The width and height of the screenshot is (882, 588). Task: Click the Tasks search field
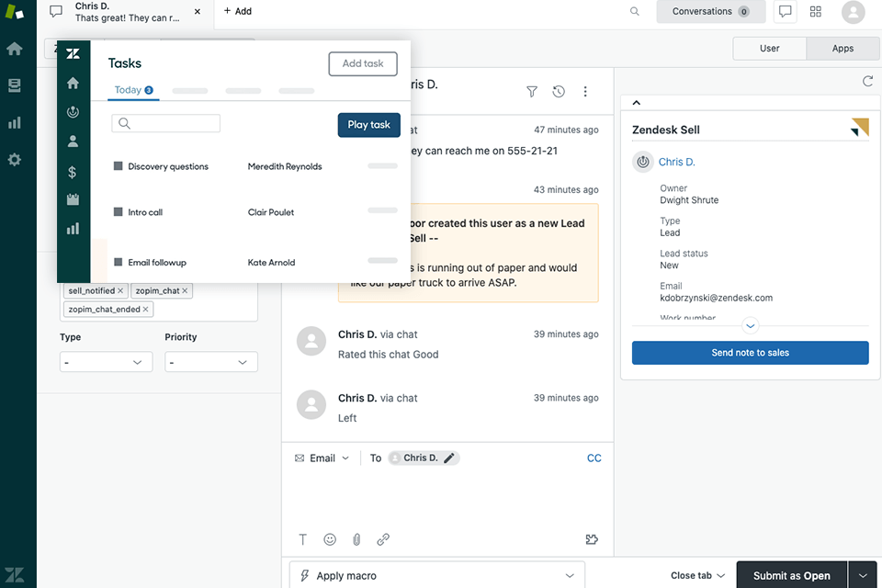coord(166,123)
